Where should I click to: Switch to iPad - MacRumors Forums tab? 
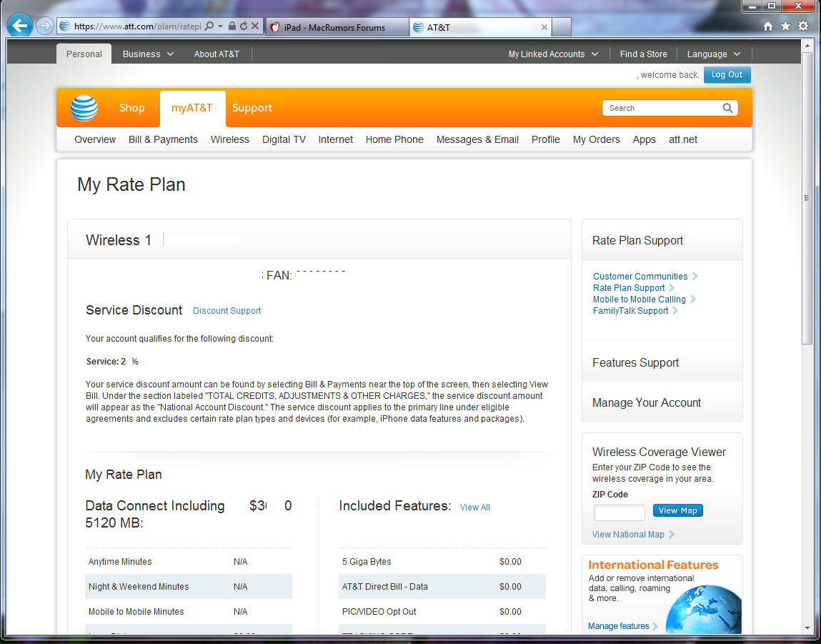click(338, 27)
